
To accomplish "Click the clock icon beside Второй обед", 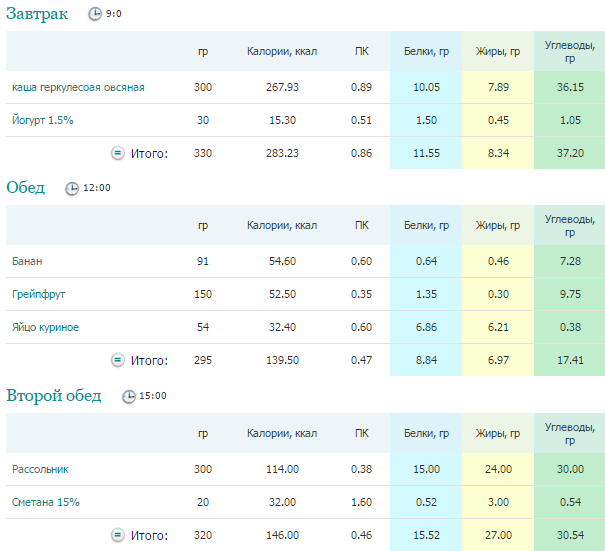I will (128, 396).
